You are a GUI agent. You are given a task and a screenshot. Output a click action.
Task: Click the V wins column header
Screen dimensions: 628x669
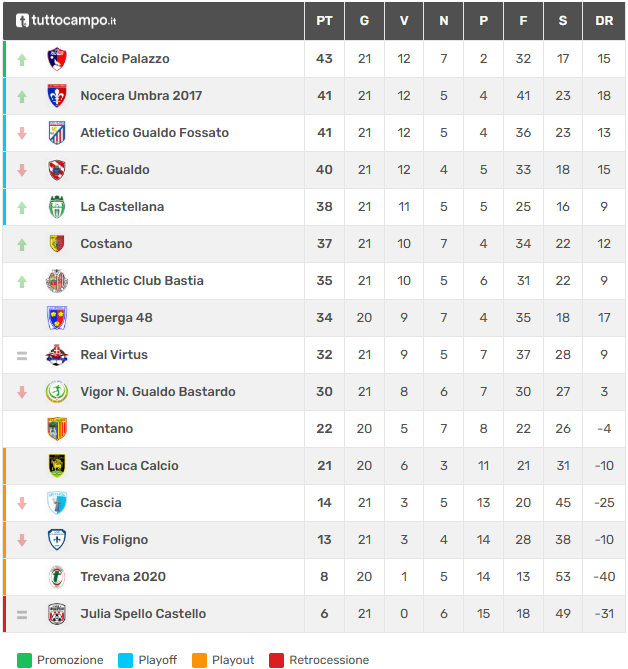(404, 20)
